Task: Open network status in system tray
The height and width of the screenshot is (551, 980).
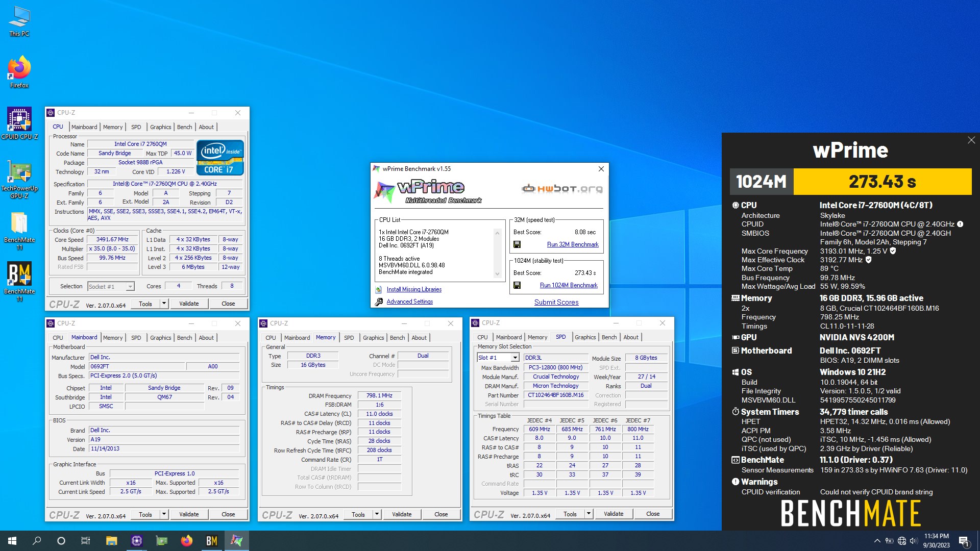Action: coord(901,541)
